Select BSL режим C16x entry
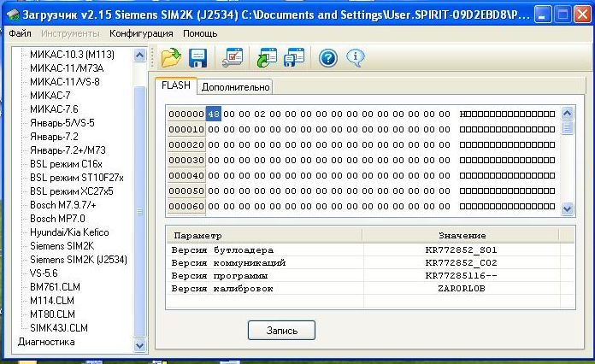This screenshot has width=595, height=364. click(66, 164)
